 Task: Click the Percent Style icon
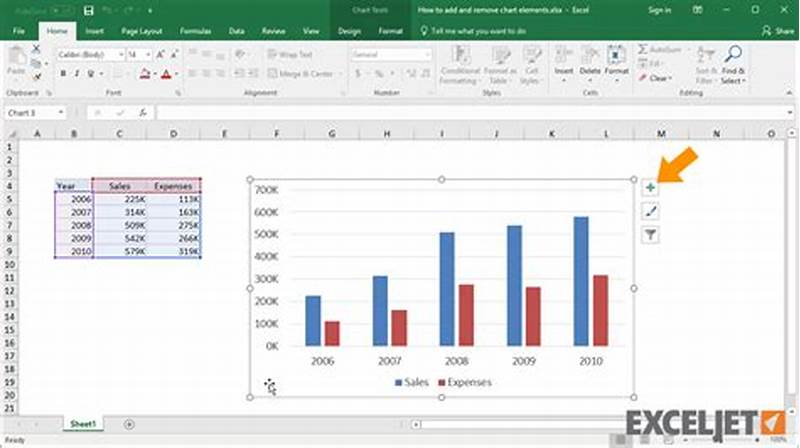pyautogui.click(x=379, y=74)
